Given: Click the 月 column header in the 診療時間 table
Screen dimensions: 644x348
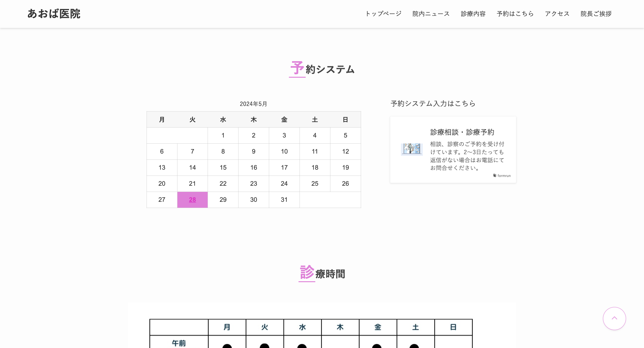Looking at the screenshot, I should pyautogui.click(x=227, y=327).
